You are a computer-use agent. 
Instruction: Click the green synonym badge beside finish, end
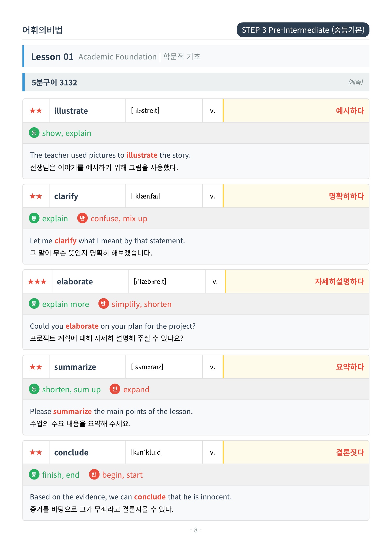coord(34,474)
